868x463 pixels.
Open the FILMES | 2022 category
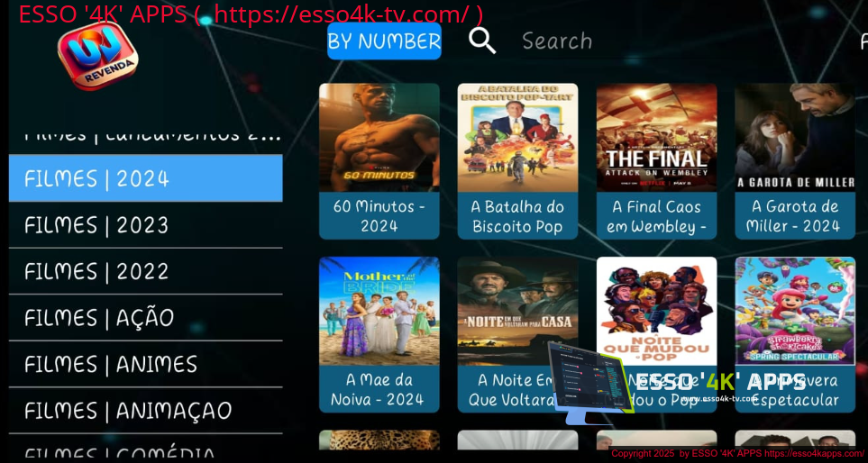(146, 272)
